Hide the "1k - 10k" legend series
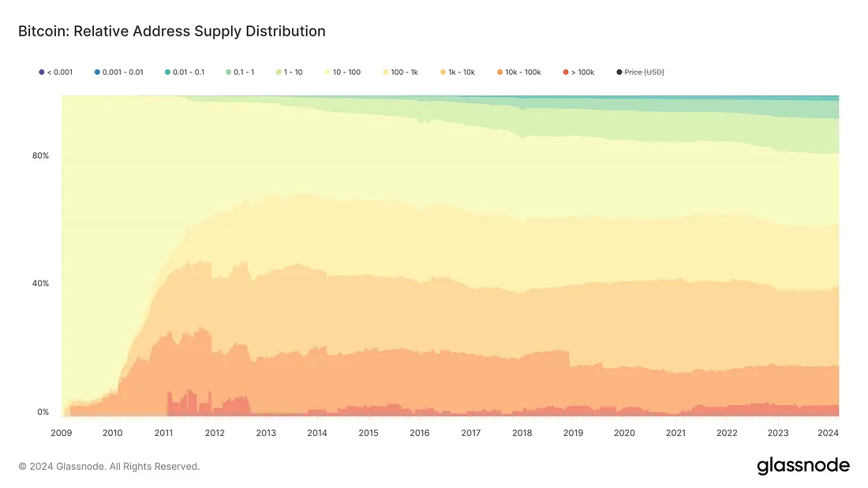The height and width of the screenshot is (488, 868). (x=462, y=73)
